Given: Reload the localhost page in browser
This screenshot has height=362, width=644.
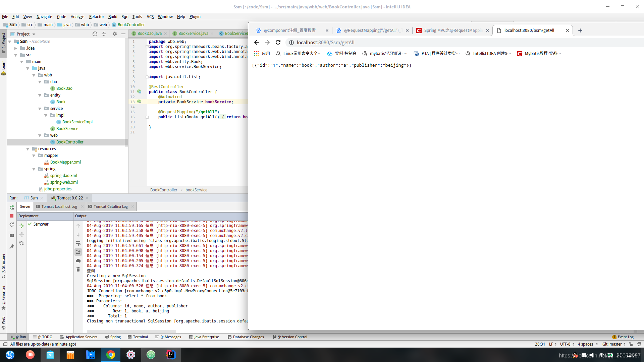Looking at the screenshot, I should (x=278, y=42).
